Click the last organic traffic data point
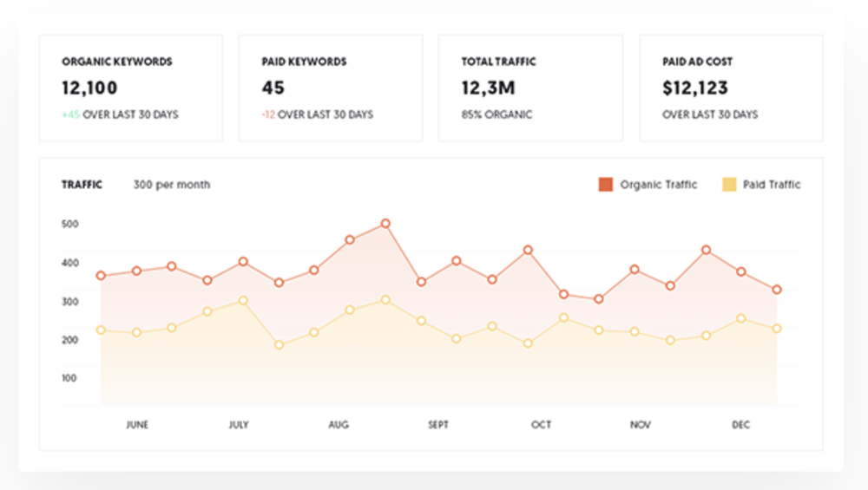 click(x=777, y=290)
